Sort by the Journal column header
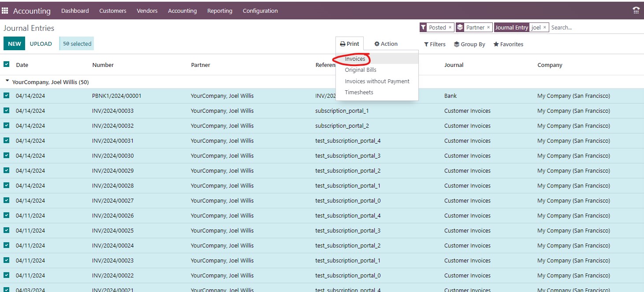Image resolution: width=644 pixels, height=292 pixels. click(x=454, y=65)
